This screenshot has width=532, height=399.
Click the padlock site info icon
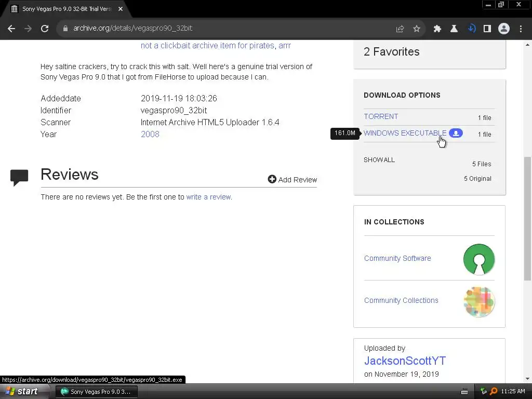[65, 29]
